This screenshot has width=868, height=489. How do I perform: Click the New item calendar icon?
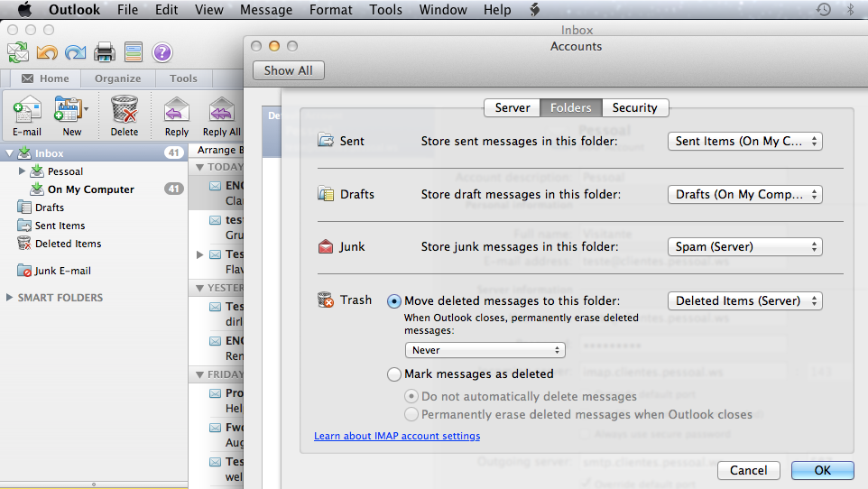pyautogui.click(x=68, y=109)
